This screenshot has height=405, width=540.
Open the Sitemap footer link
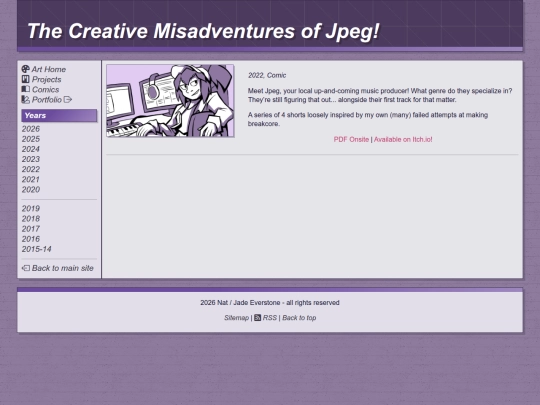click(x=236, y=318)
